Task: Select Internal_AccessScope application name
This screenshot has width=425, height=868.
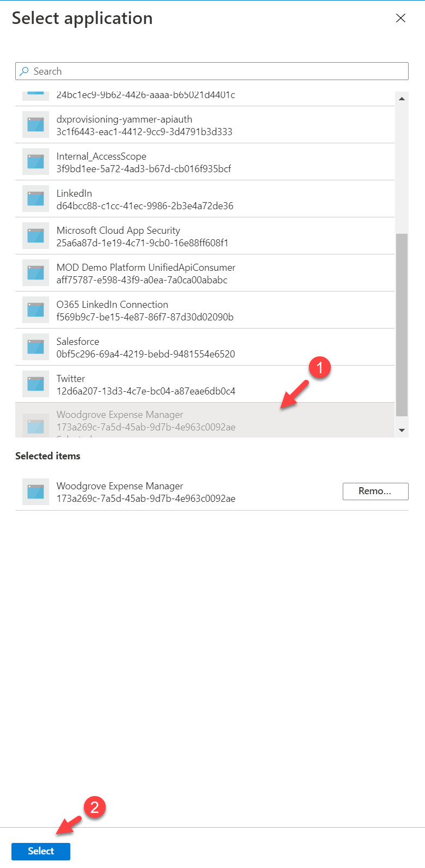Action: (101, 156)
